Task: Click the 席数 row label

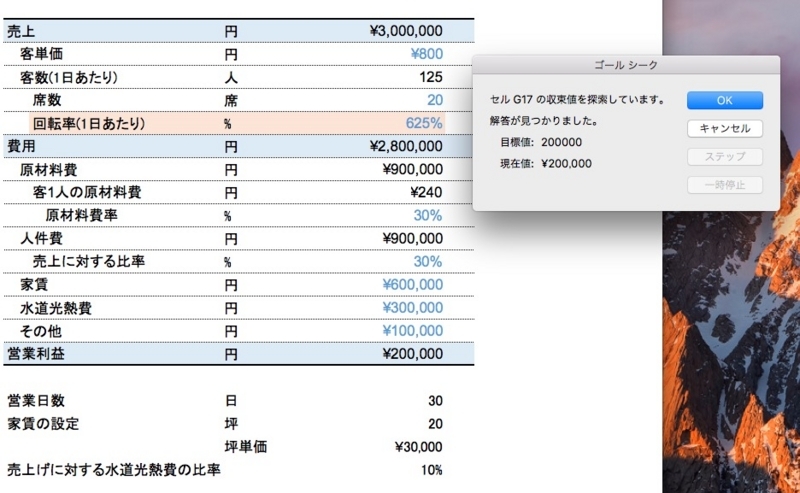Action: tap(47, 101)
